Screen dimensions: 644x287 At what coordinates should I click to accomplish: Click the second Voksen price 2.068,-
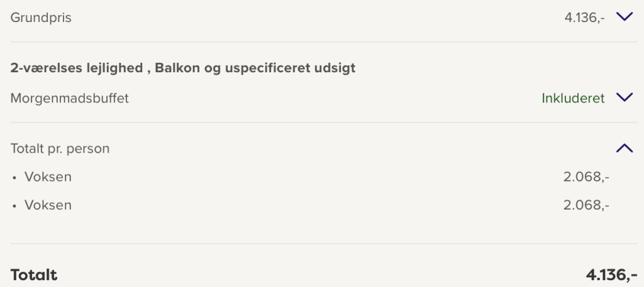pos(586,205)
